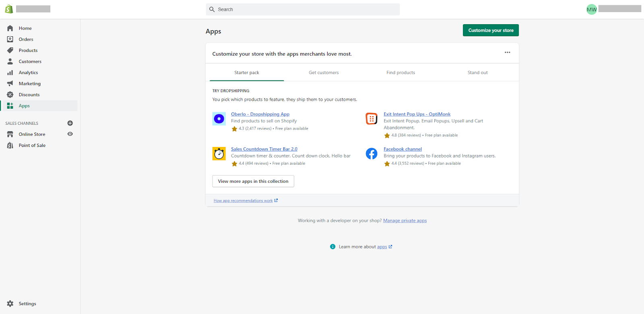644x314 pixels.
Task: Click the OptiMonk app icon
Action: tap(372, 119)
